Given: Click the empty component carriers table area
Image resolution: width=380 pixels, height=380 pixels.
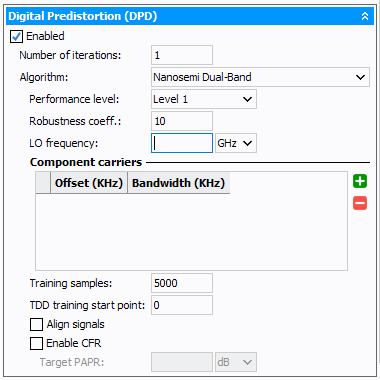Looking at the screenshot, I should (x=191, y=232).
